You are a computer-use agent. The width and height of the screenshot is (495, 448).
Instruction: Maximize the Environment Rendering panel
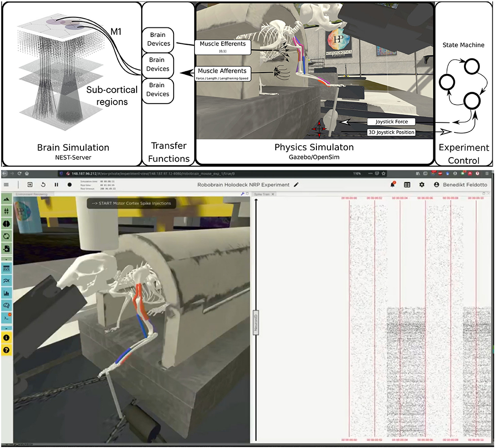click(247, 194)
